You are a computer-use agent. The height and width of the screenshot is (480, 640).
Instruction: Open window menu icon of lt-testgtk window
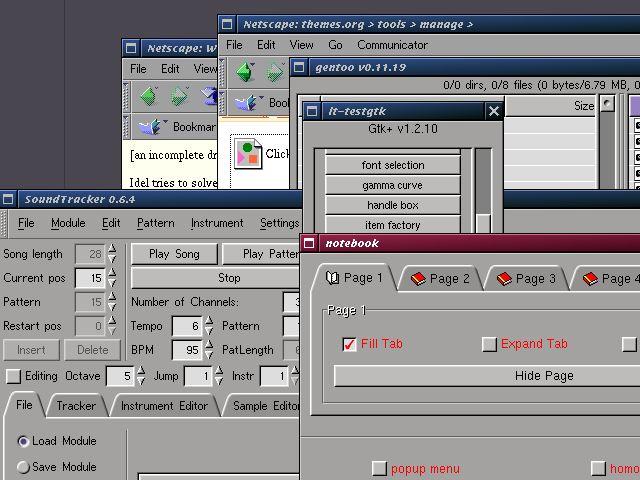point(312,111)
